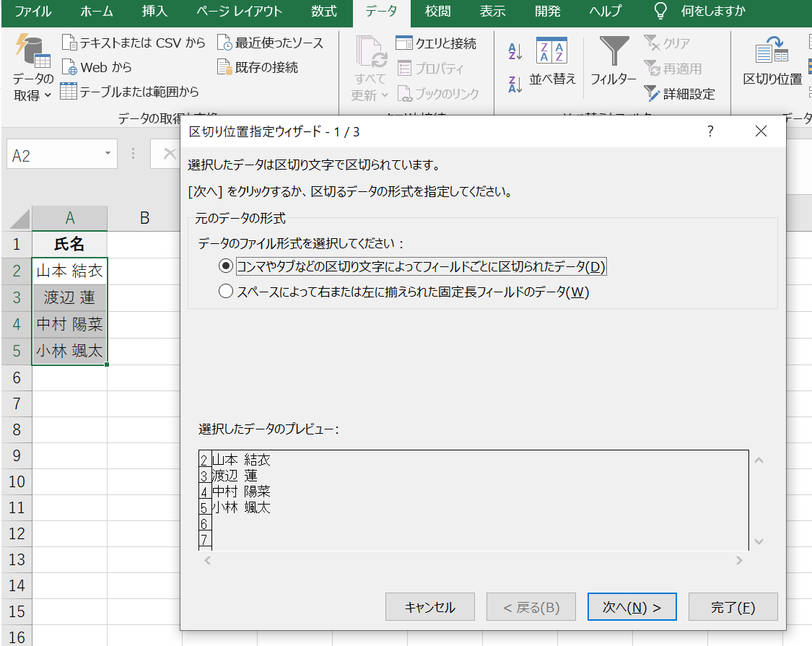The width and height of the screenshot is (812, 646).
Task: Open the 並べ替え sort dialog icon
Action: coord(552,51)
